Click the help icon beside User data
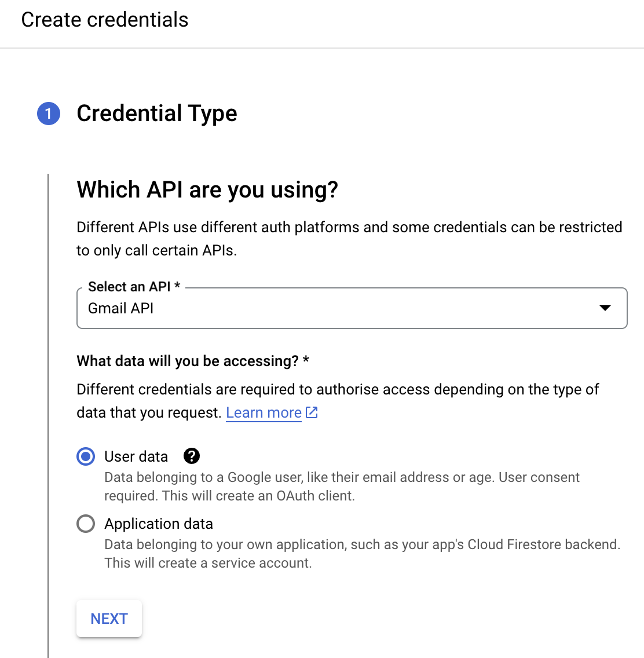Screen dimensions: 644x658 click(191, 456)
